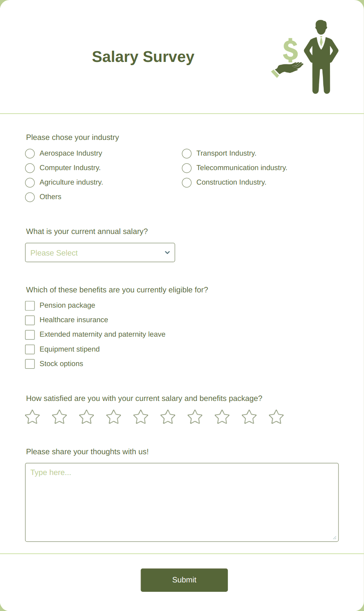Click the fifth satisfaction star
Viewport: 364px width, 611px height.
click(x=141, y=417)
